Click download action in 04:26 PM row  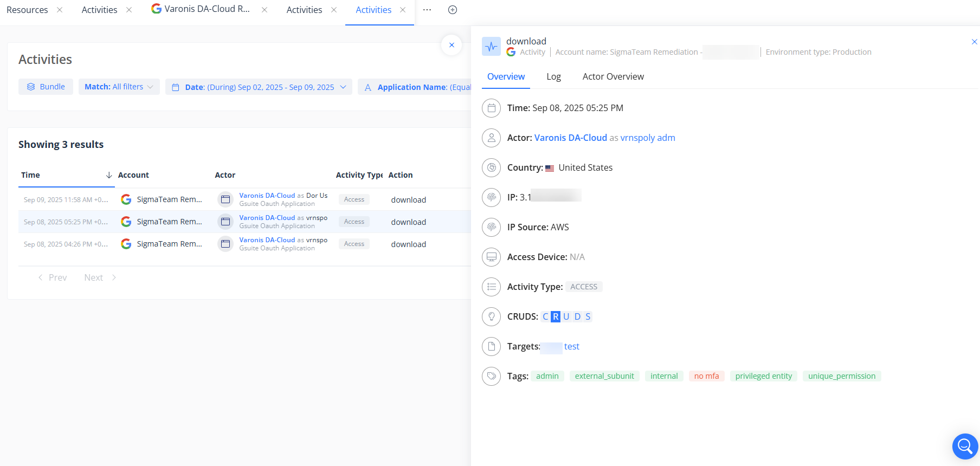click(x=409, y=244)
